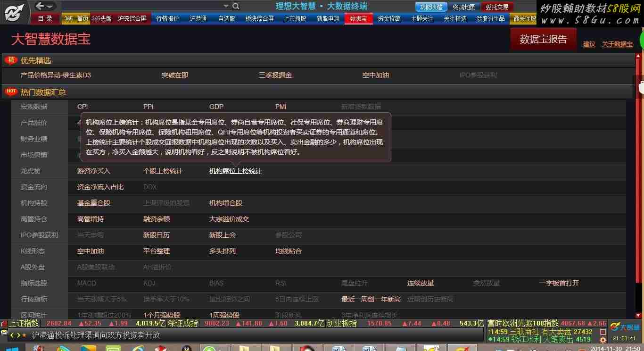Open the 行情报价 tab
This screenshot has width=644, height=351.
point(168,18)
